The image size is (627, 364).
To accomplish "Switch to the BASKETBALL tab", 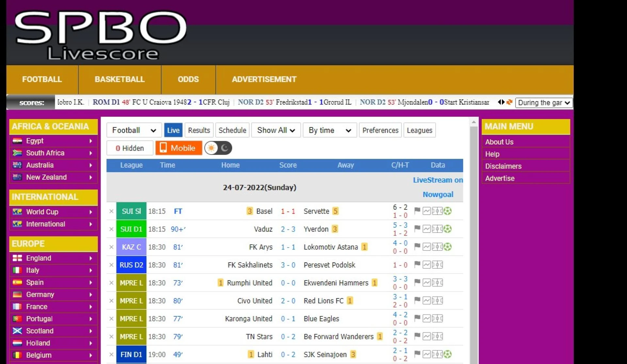I will [x=120, y=79].
